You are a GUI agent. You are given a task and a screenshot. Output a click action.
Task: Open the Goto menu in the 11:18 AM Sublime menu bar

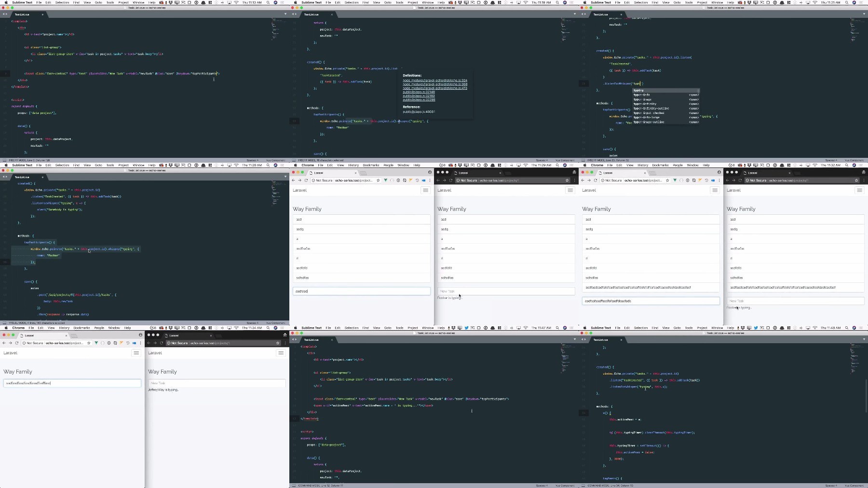(x=388, y=2)
